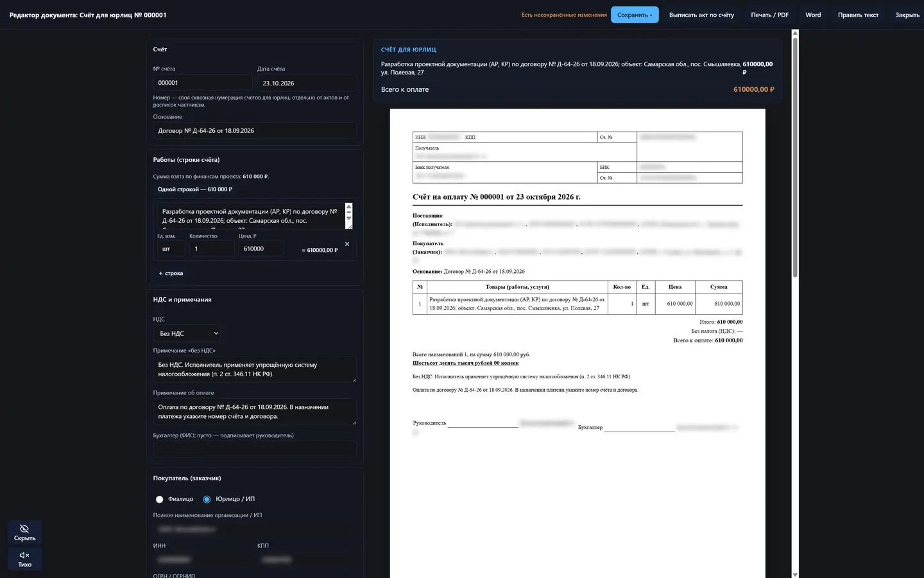Select the Юрлицо / ИП radio button

207,499
